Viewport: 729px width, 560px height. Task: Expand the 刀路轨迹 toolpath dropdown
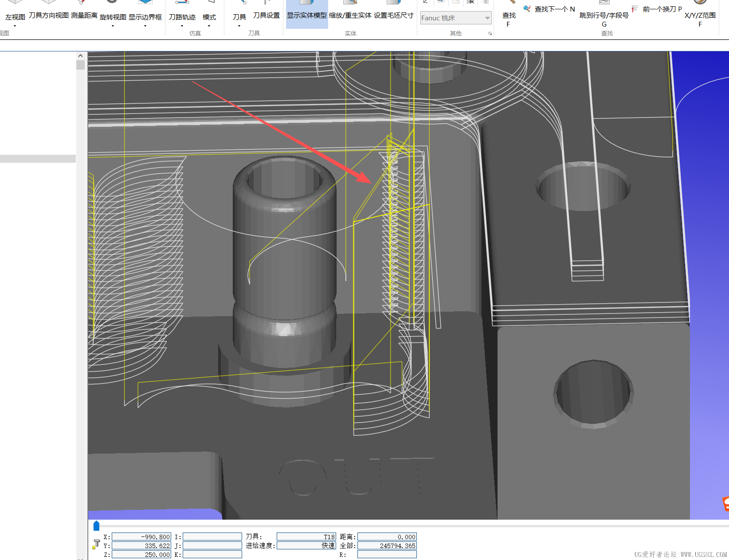(x=182, y=26)
